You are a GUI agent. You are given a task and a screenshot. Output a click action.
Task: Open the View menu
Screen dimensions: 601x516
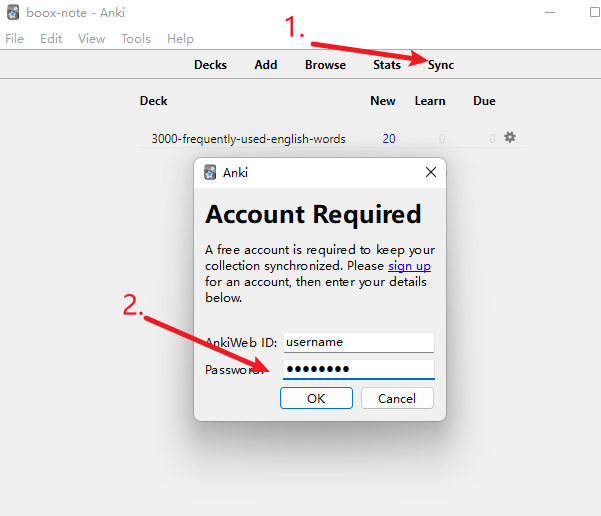pos(91,39)
